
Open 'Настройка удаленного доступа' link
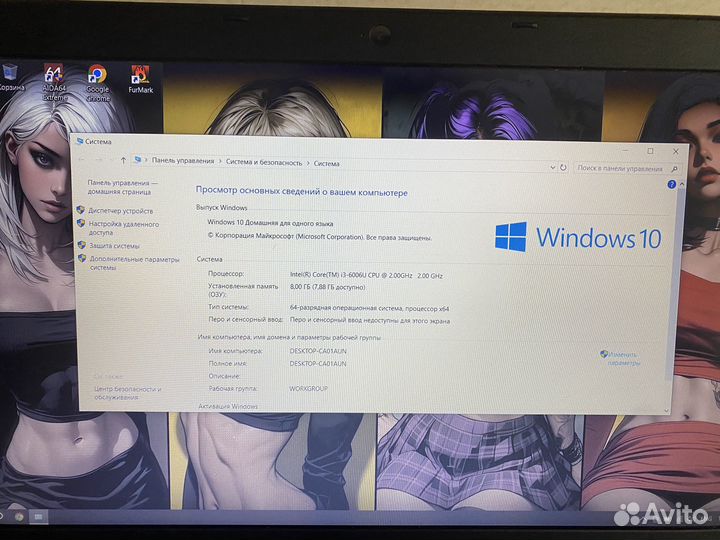coord(124,228)
